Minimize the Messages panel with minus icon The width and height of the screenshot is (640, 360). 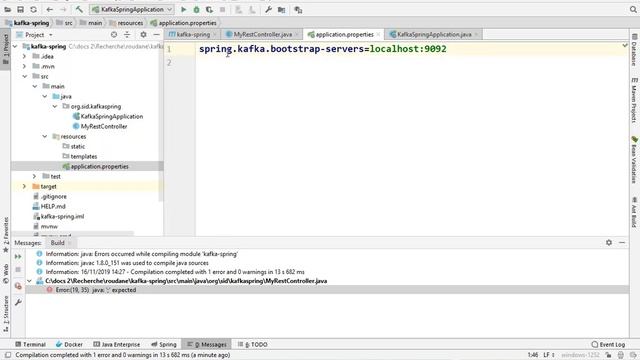(x=622, y=242)
